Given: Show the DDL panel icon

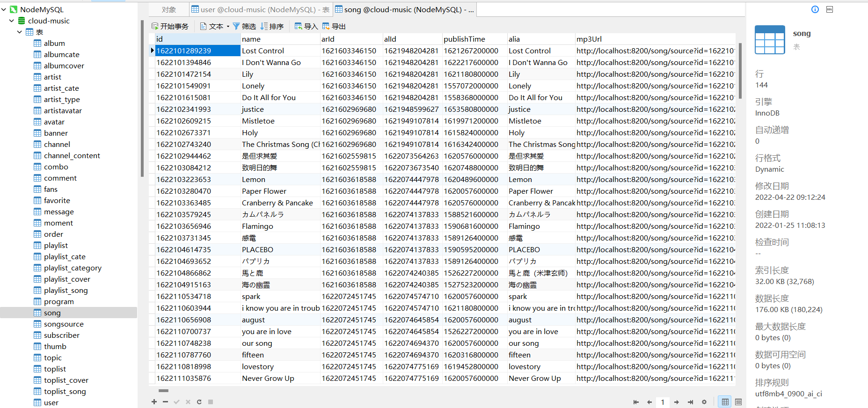Looking at the screenshot, I should (x=830, y=9).
